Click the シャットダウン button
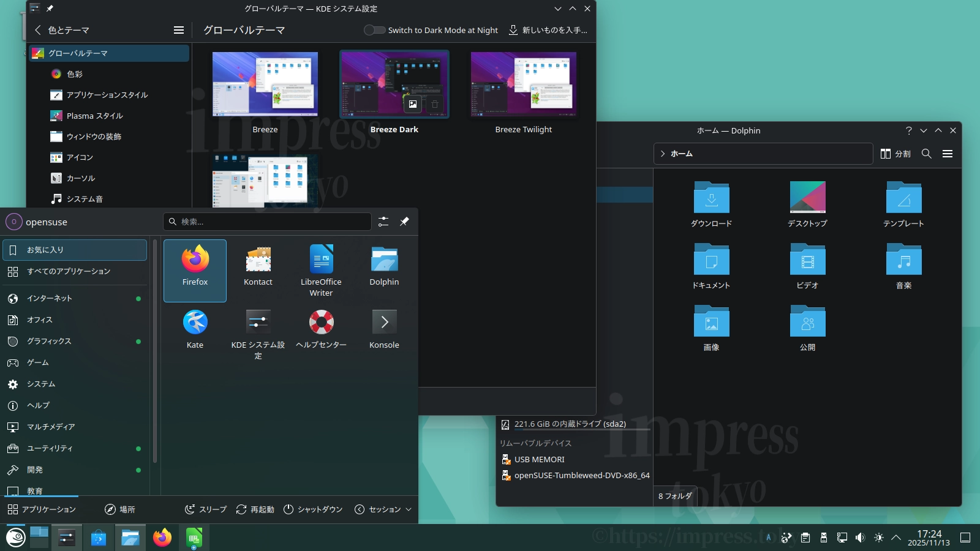 313,509
